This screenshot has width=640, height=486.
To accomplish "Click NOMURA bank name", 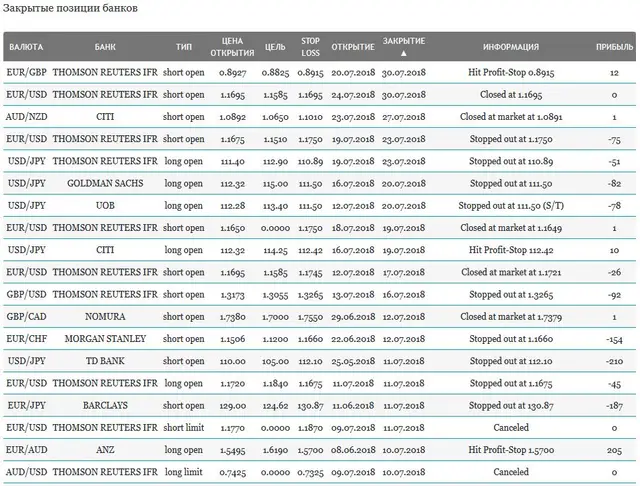I will click(x=105, y=317).
